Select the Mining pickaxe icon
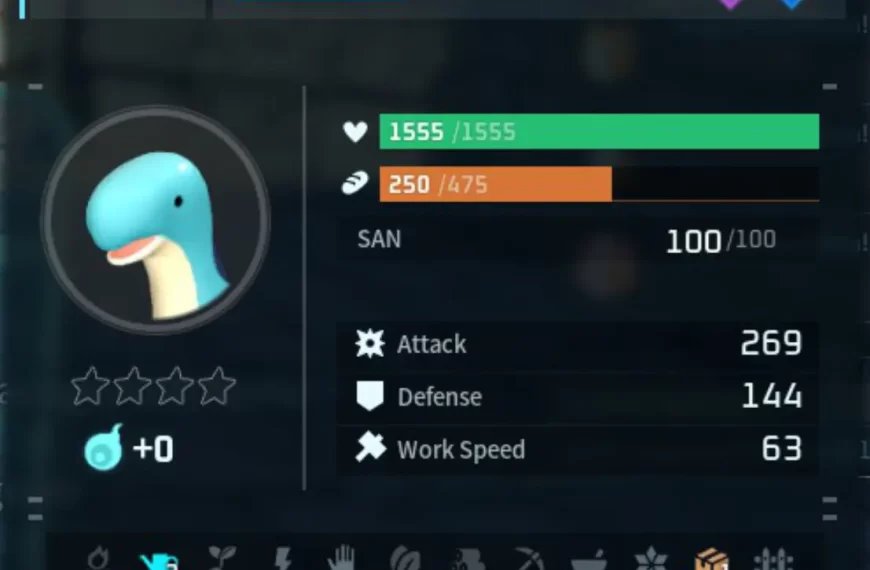Viewport: 870px width, 570px height. pos(529,559)
